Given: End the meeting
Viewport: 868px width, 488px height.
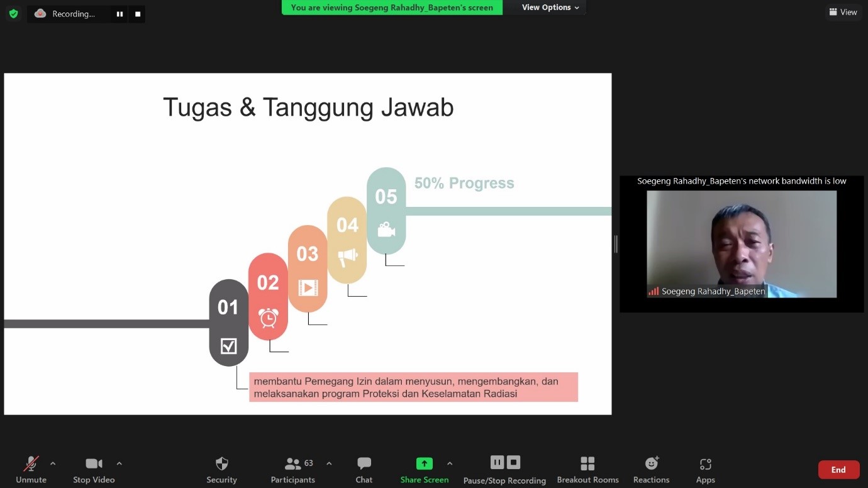Looking at the screenshot, I should (x=838, y=470).
